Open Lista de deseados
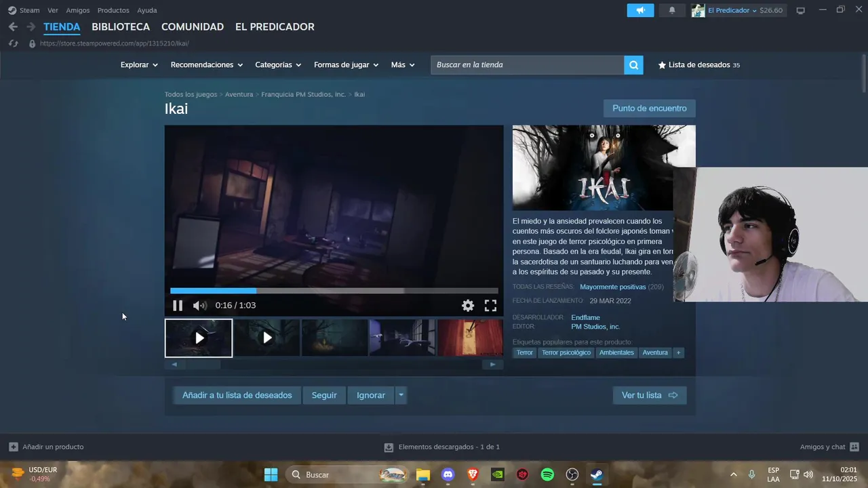The width and height of the screenshot is (868, 488). pyautogui.click(x=699, y=65)
